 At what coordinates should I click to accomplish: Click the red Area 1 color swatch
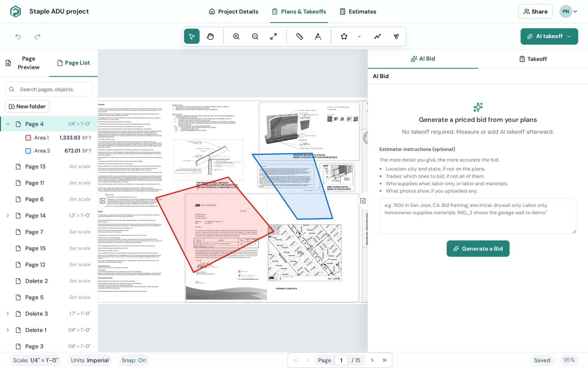[x=28, y=138]
